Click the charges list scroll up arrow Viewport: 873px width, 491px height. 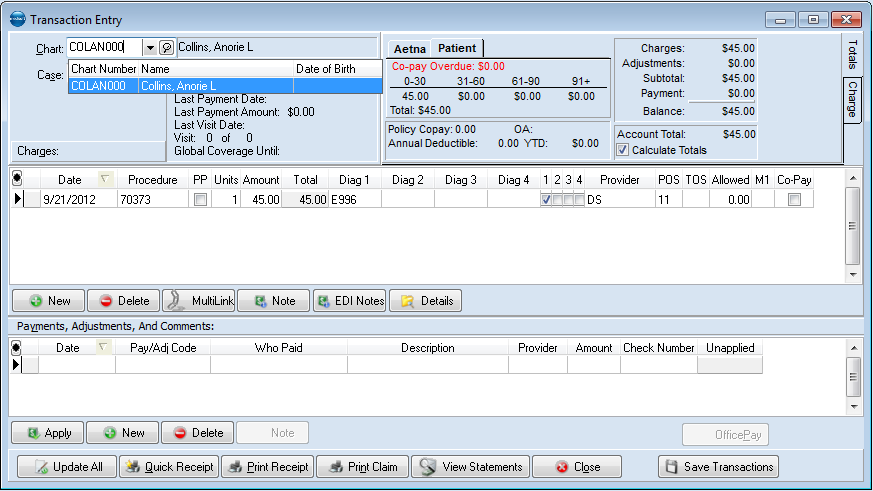click(x=852, y=179)
